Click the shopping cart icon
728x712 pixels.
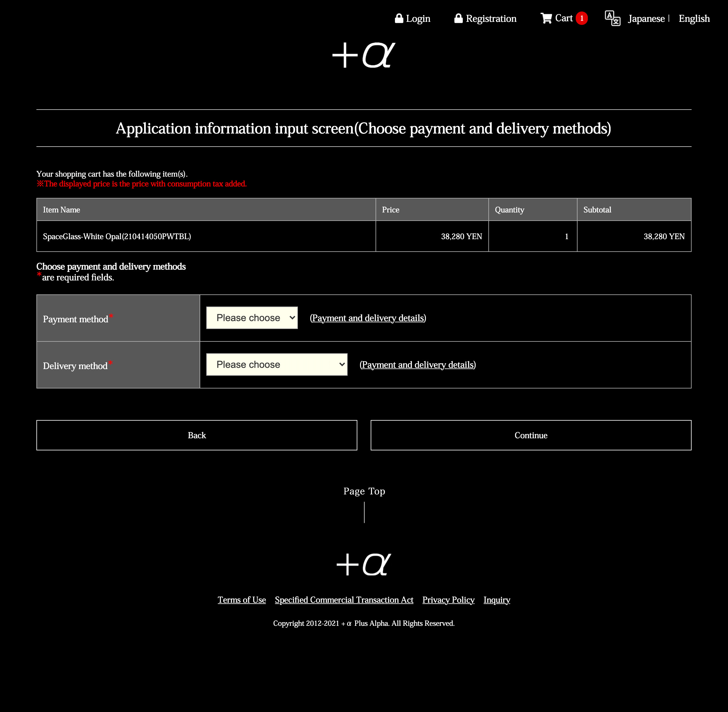[x=546, y=18]
